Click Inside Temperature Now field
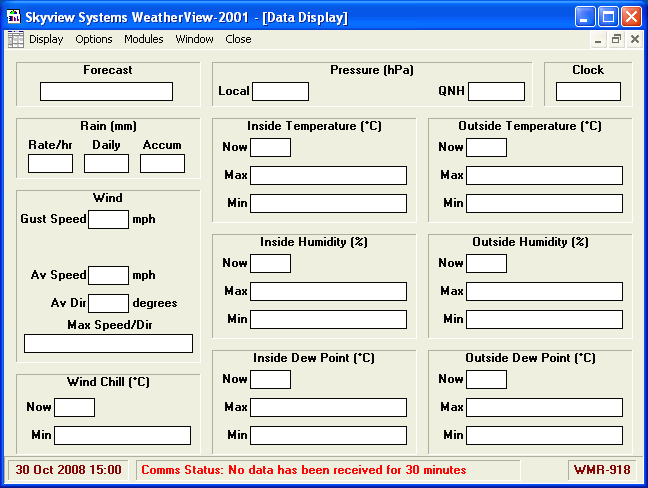The width and height of the screenshot is (648, 488). click(270, 148)
